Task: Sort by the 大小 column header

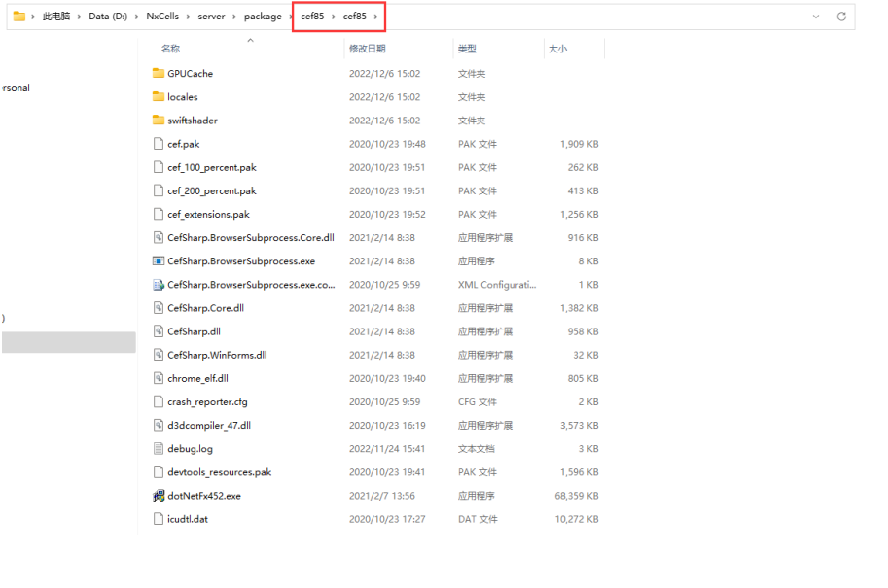Action: (557, 49)
